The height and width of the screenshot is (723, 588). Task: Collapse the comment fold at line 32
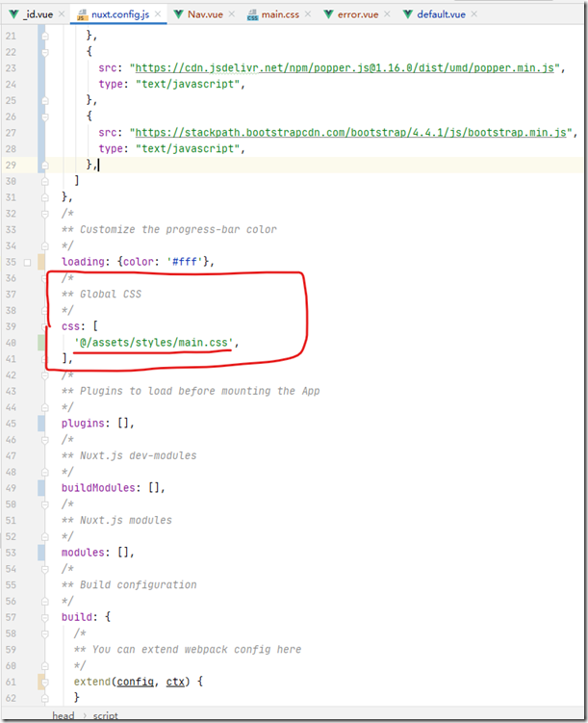[44, 214]
